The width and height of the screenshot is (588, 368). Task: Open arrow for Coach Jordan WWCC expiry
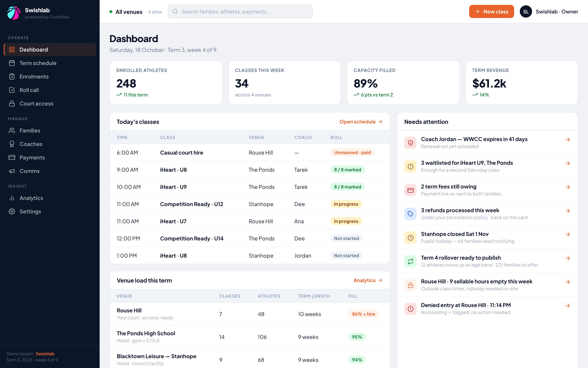click(x=568, y=139)
